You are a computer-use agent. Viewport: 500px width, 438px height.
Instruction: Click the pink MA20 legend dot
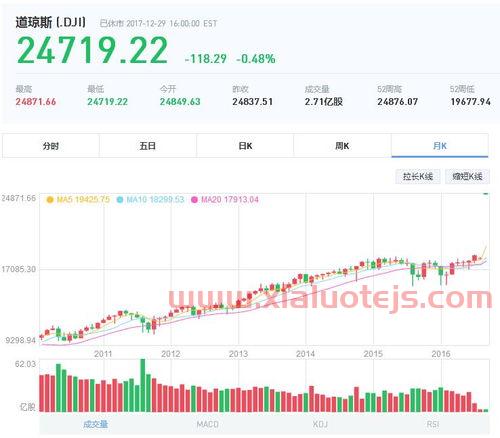click(x=194, y=200)
